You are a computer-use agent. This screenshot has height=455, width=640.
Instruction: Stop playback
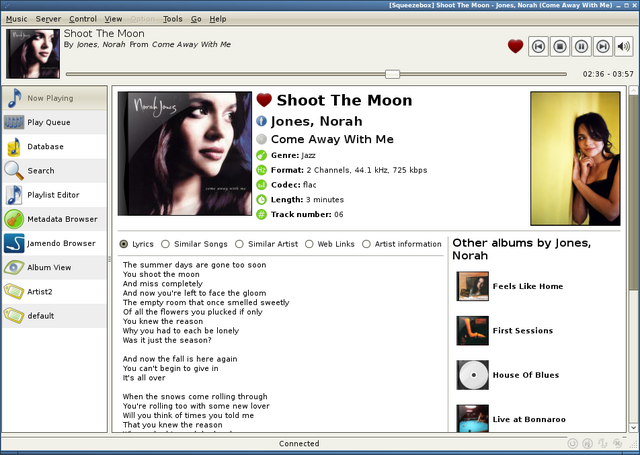point(560,47)
